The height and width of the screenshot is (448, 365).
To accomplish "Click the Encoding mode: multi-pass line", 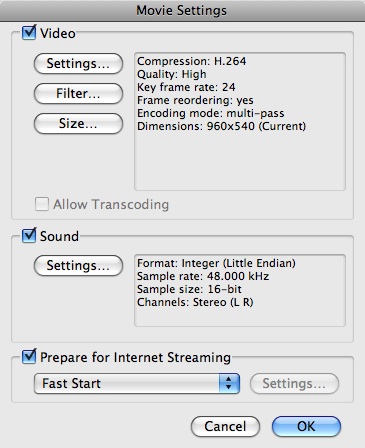I will (211, 113).
